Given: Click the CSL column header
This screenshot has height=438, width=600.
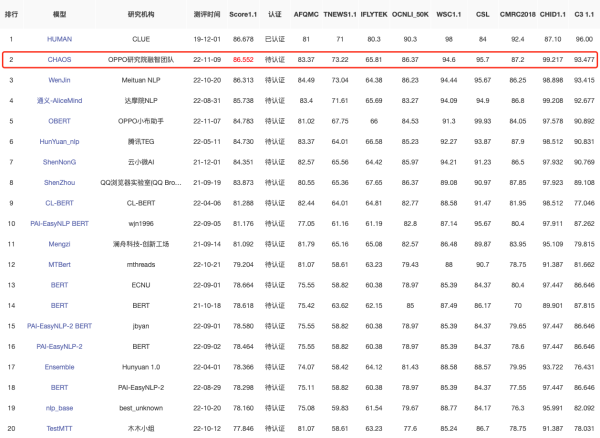Looking at the screenshot, I should (483, 14).
